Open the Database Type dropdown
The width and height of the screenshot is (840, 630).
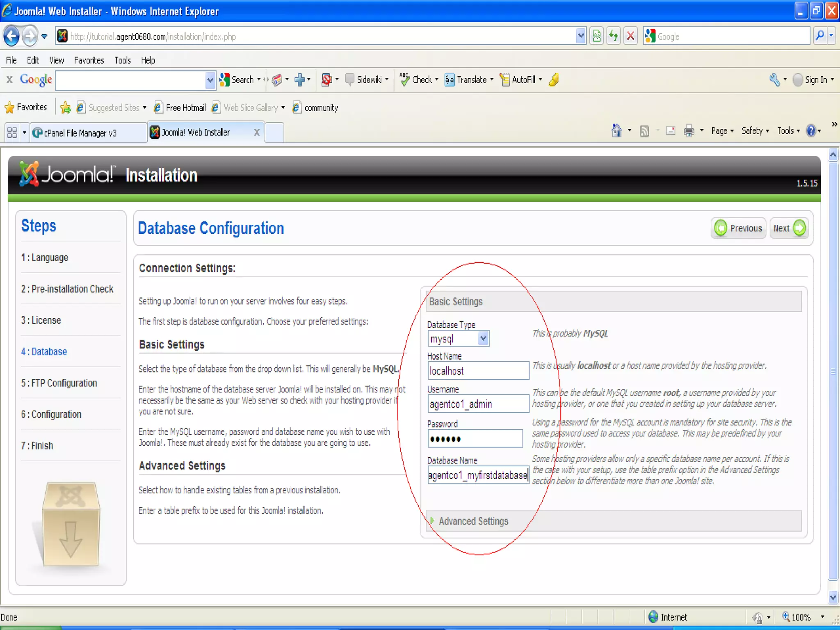[x=483, y=339]
